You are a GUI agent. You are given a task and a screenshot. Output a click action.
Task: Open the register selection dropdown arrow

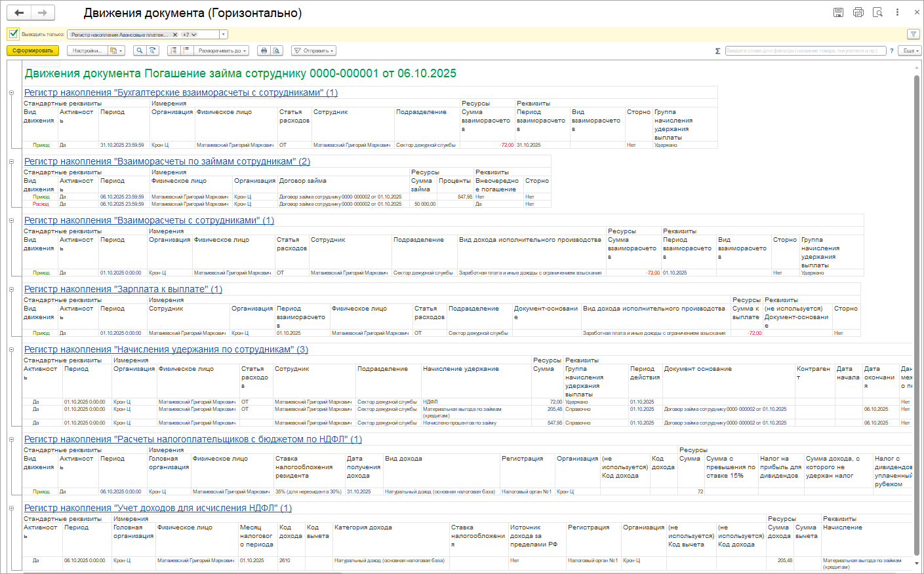click(224, 35)
